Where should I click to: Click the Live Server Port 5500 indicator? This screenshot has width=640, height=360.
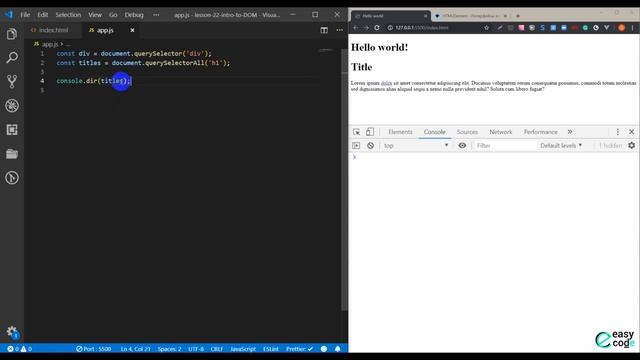93,349
